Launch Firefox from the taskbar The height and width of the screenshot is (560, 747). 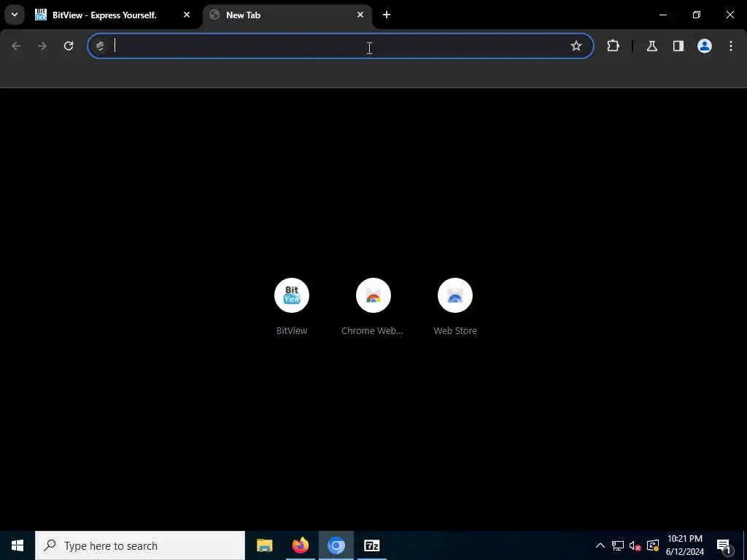tap(300, 545)
